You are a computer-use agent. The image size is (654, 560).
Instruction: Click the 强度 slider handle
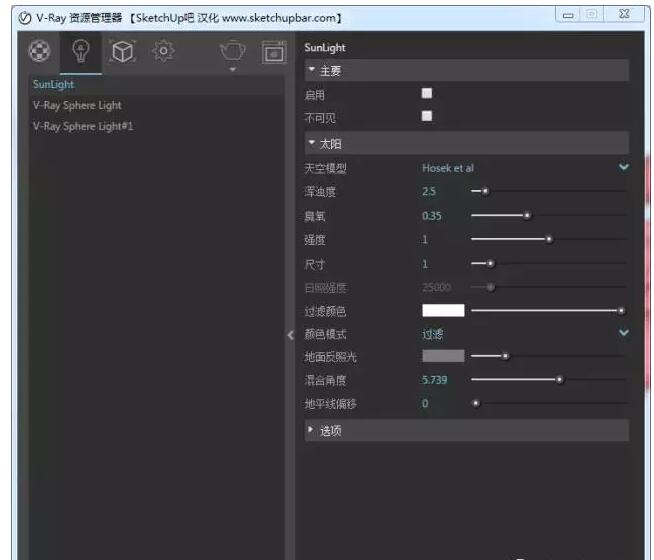point(549,239)
